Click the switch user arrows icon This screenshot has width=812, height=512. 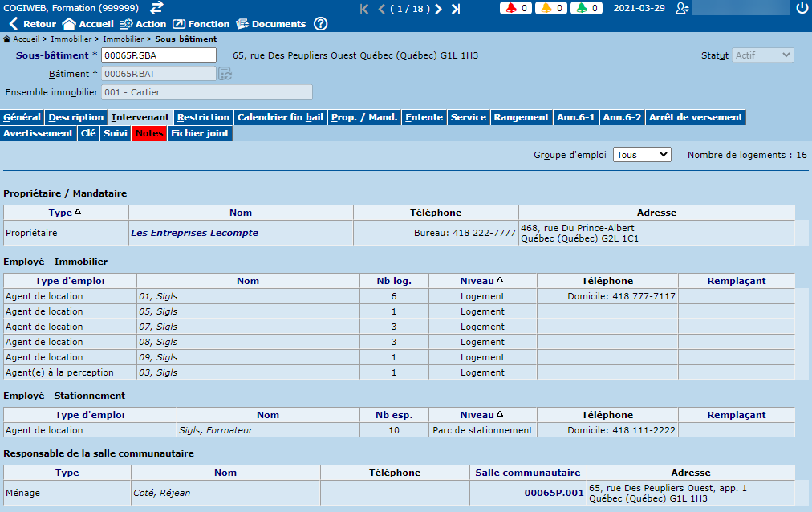point(156,8)
